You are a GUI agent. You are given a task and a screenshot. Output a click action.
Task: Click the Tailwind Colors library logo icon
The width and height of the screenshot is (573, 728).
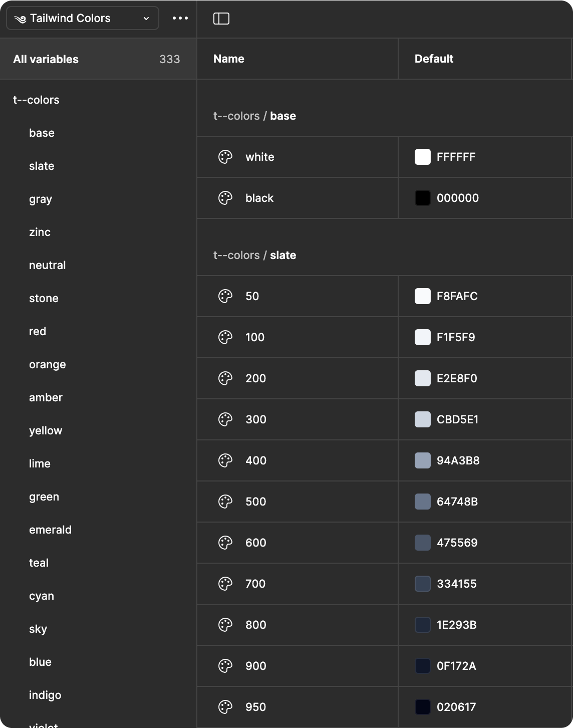coord(19,18)
